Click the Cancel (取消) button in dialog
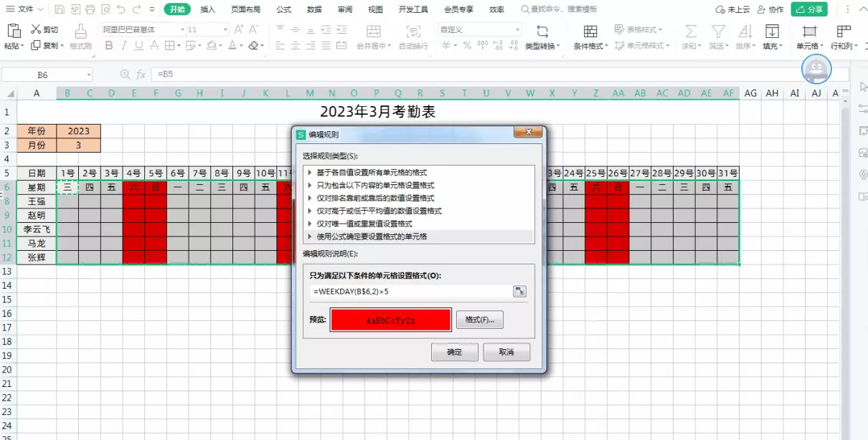 coord(506,352)
